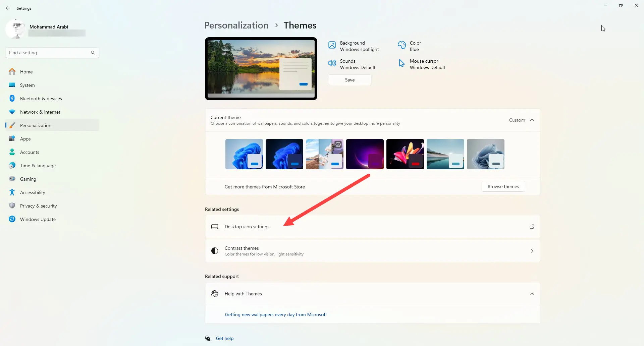
Task: Save the current custom theme
Action: [350, 80]
